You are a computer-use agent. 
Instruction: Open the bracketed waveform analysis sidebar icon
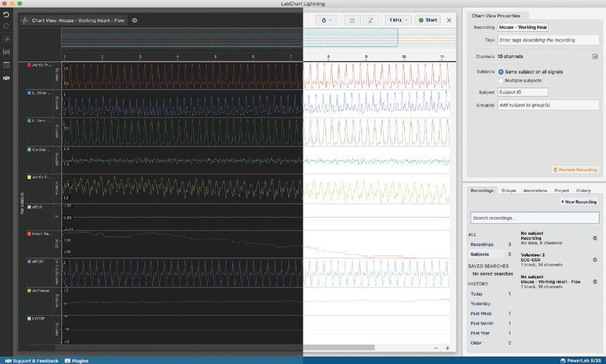click(6, 52)
